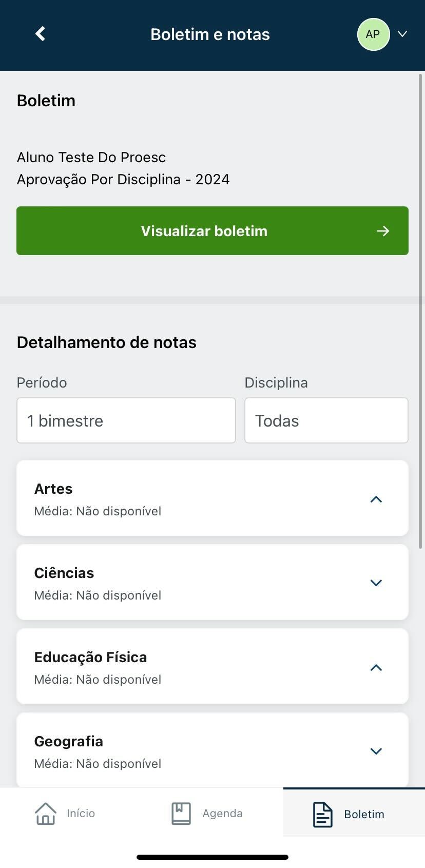Tap the Boletim document icon
Screen dimensions: 425x868
(322, 815)
